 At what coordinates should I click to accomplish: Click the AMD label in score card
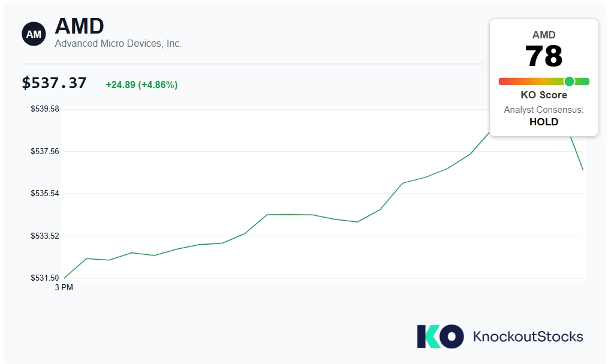(544, 35)
